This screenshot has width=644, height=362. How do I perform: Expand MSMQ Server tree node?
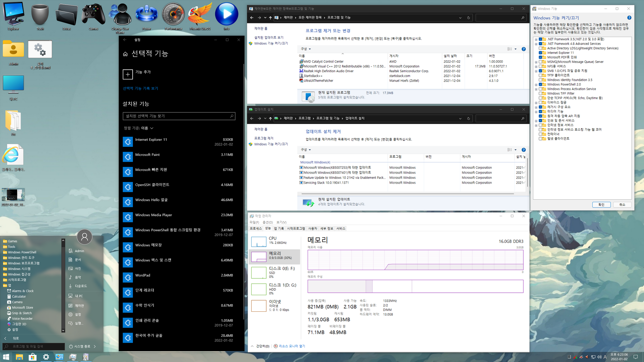536,62
